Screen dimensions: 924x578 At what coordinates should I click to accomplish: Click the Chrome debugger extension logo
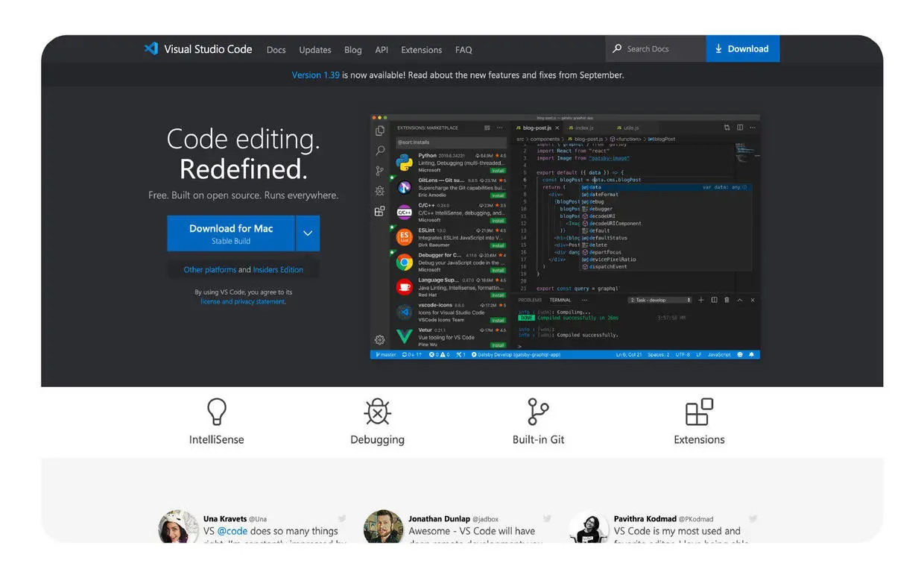click(405, 262)
